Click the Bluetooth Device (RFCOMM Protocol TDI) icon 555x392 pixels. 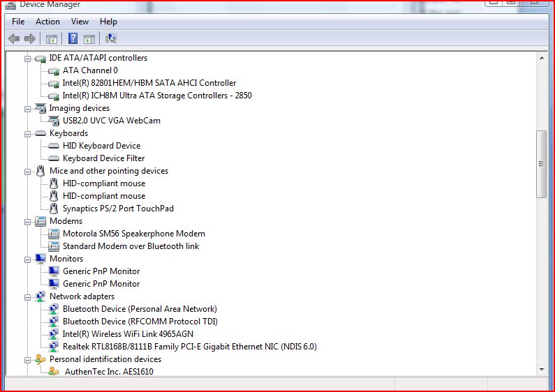[x=54, y=322]
